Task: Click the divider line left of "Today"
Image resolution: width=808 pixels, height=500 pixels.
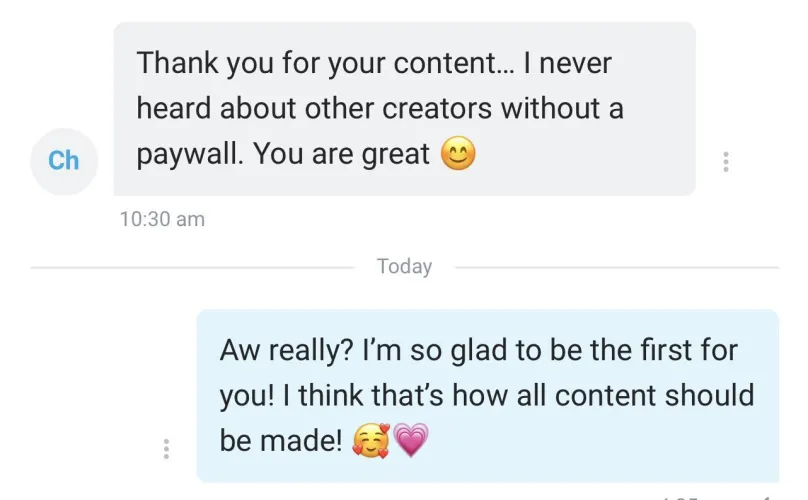Action: [x=192, y=268]
